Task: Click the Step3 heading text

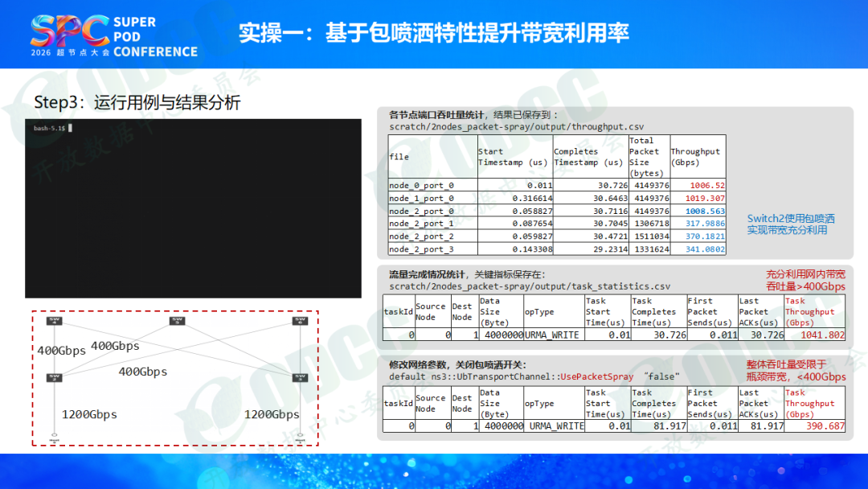Action: pos(137,103)
